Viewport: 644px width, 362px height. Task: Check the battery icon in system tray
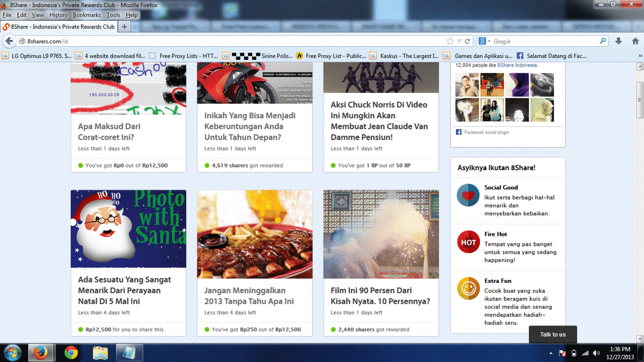click(x=574, y=353)
